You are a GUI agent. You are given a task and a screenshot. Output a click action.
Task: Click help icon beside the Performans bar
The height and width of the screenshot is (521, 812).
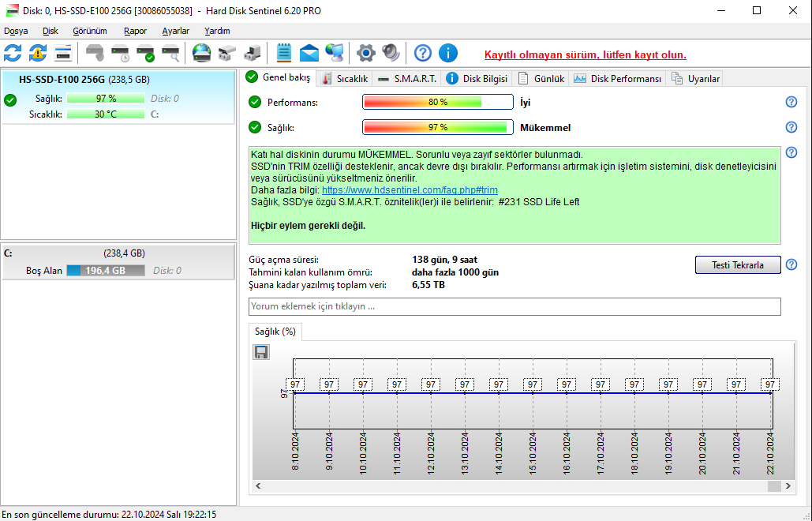(791, 102)
